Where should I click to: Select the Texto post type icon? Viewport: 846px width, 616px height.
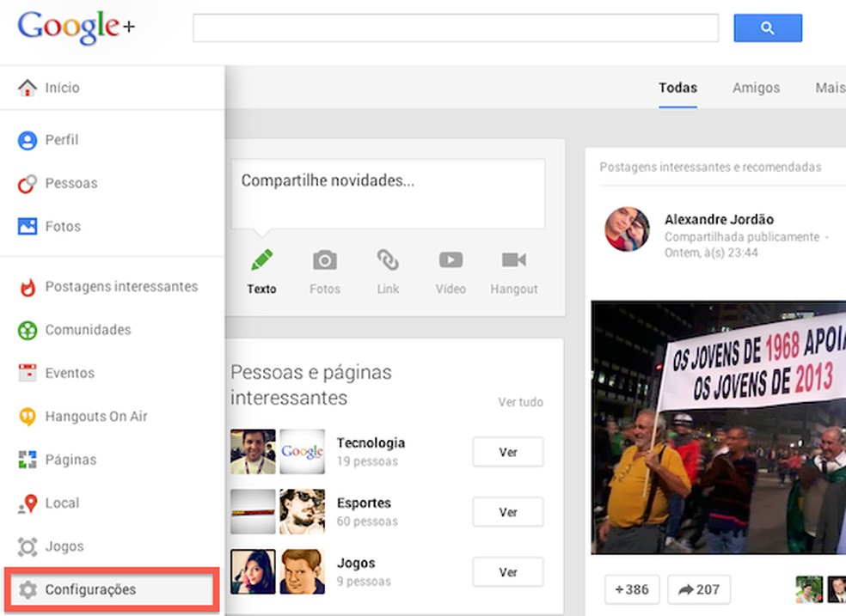[261, 271]
